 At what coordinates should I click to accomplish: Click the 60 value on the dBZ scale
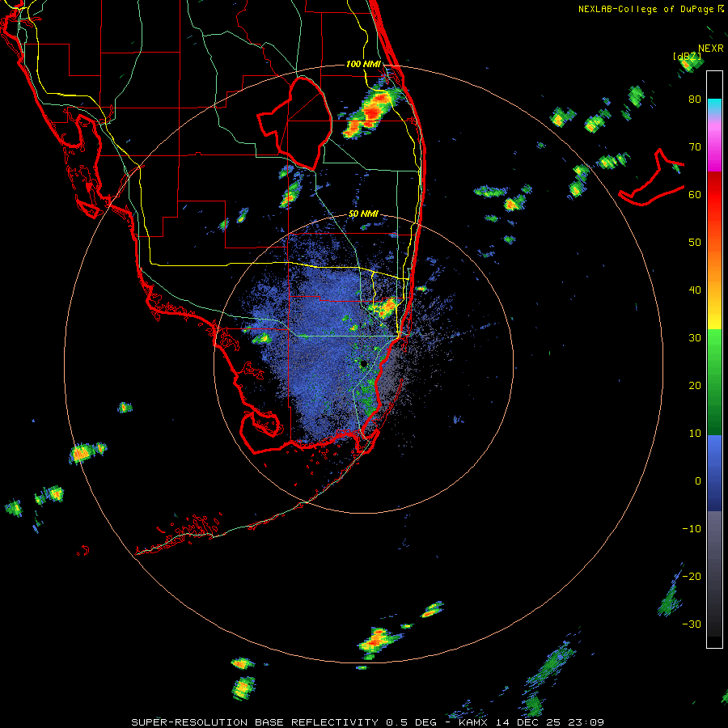pyautogui.click(x=695, y=195)
